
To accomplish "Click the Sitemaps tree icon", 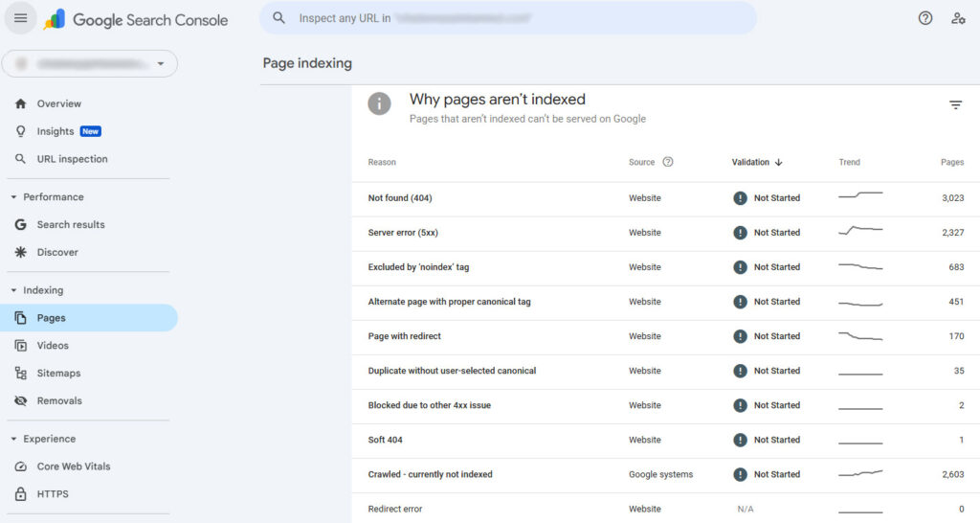I will pos(21,374).
